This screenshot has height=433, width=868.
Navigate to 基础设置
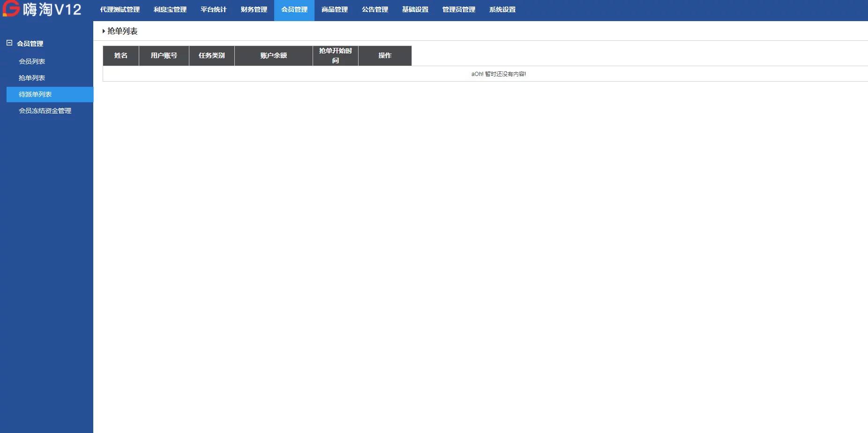coord(415,10)
